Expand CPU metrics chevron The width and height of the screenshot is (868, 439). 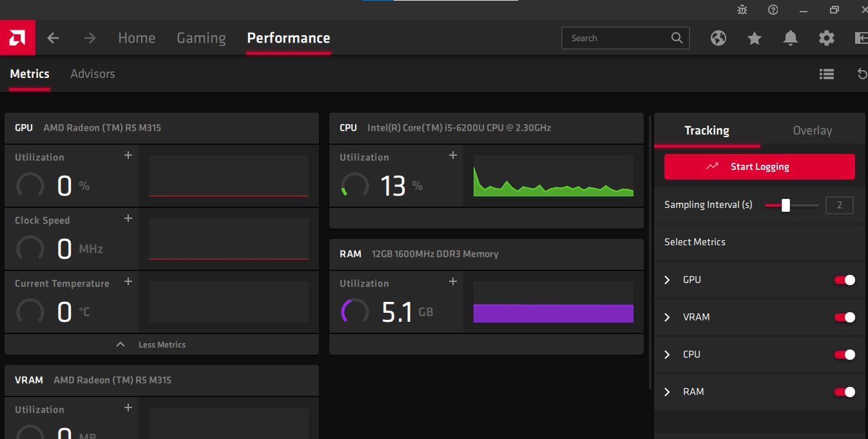668,355
